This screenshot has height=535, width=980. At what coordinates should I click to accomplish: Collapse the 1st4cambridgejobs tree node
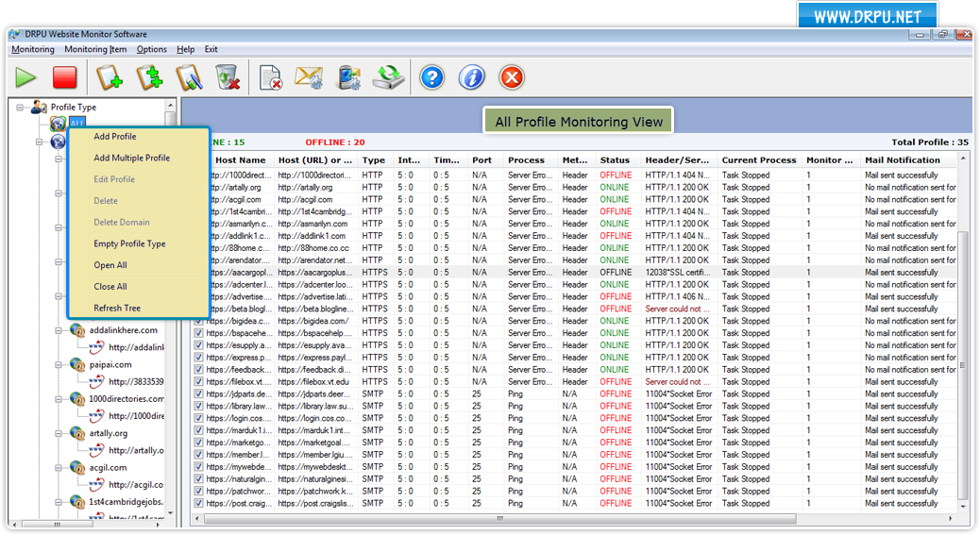[59, 502]
